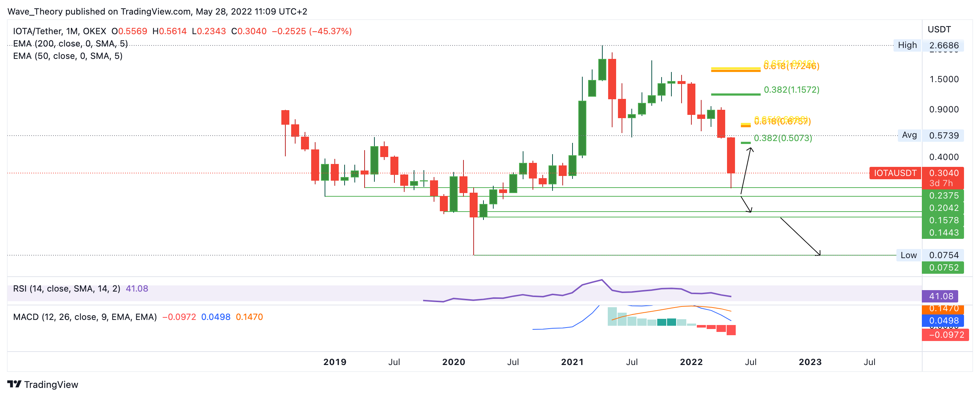Click the orange MACD 0.1470 value tag

tap(943, 309)
